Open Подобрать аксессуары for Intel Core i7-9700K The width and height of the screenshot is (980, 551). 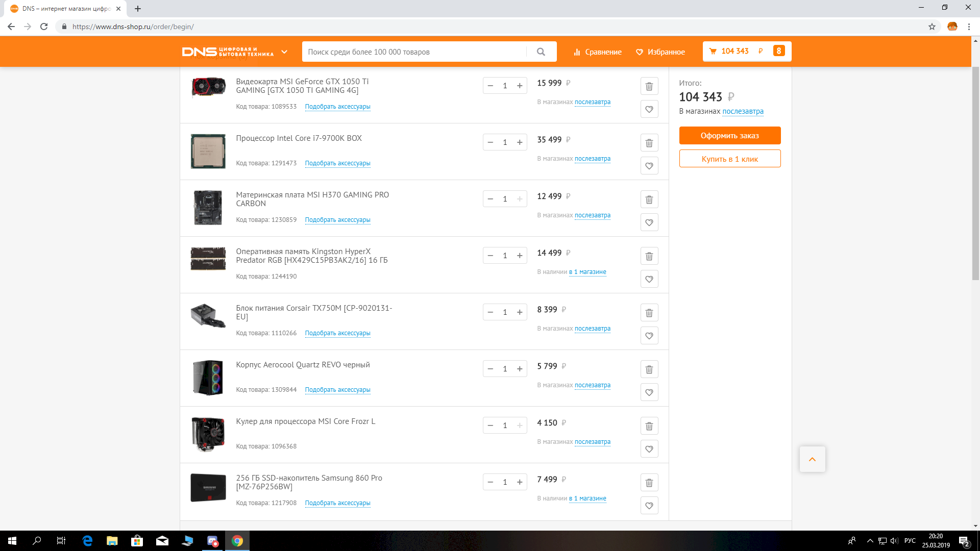[337, 163]
